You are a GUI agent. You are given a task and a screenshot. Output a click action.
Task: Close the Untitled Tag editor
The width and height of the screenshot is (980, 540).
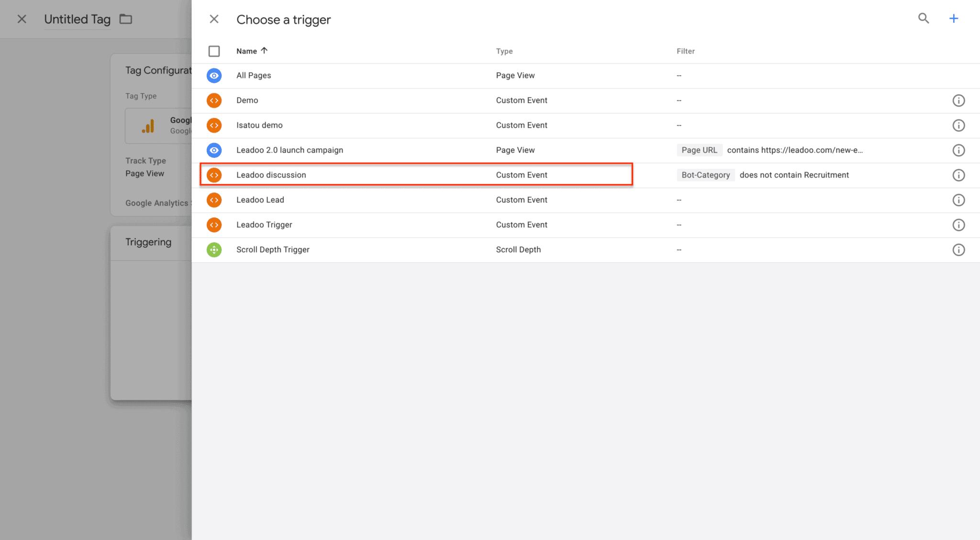(x=22, y=19)
